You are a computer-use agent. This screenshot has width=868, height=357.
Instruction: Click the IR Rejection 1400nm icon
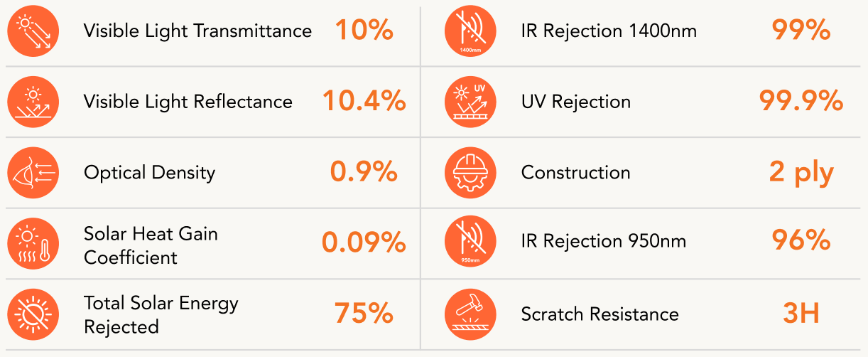click(471, 31)
